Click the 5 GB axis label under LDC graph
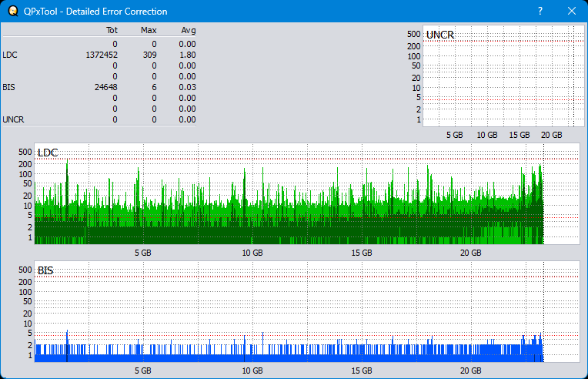The image size is (588, 379). tap(143, 253)
